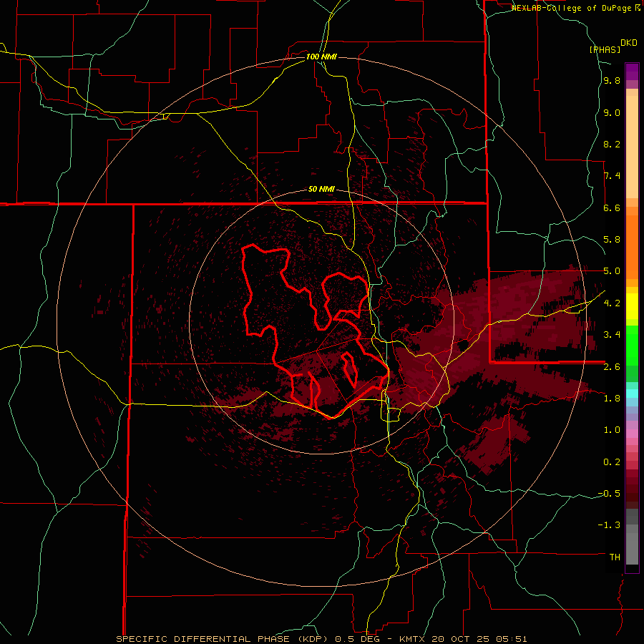The image size is (644, 644).
Task: Click the -1.3 scale value
Action: coord(609,525)
